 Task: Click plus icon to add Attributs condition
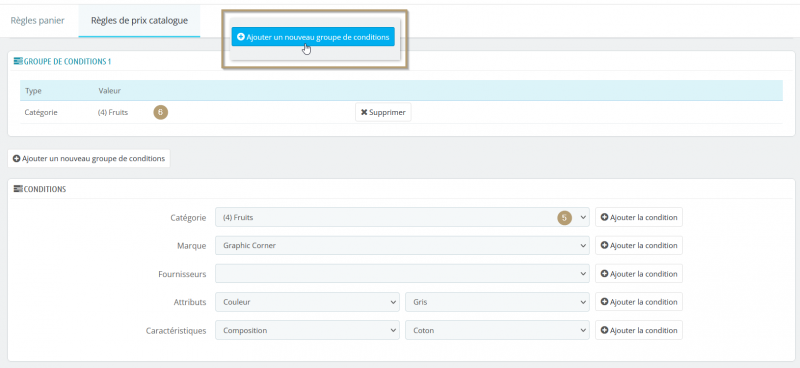(605, 302)
